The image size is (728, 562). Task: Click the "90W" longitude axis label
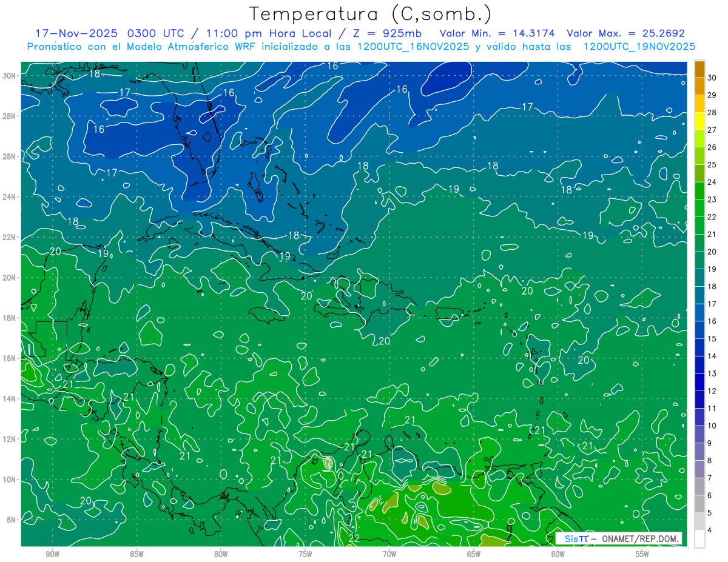click(52, 554)
